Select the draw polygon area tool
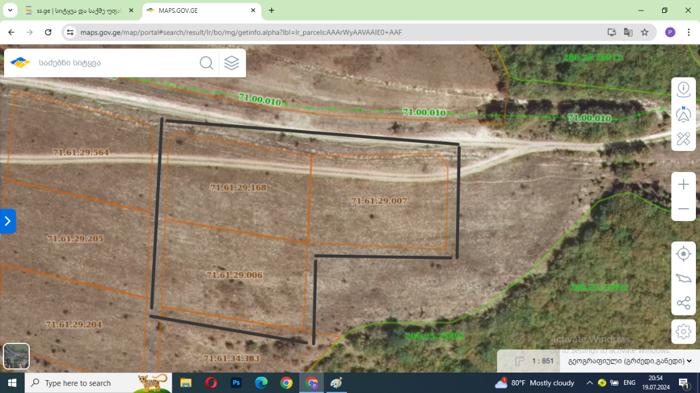Screen dimensions: 700x393 [683, 279]
